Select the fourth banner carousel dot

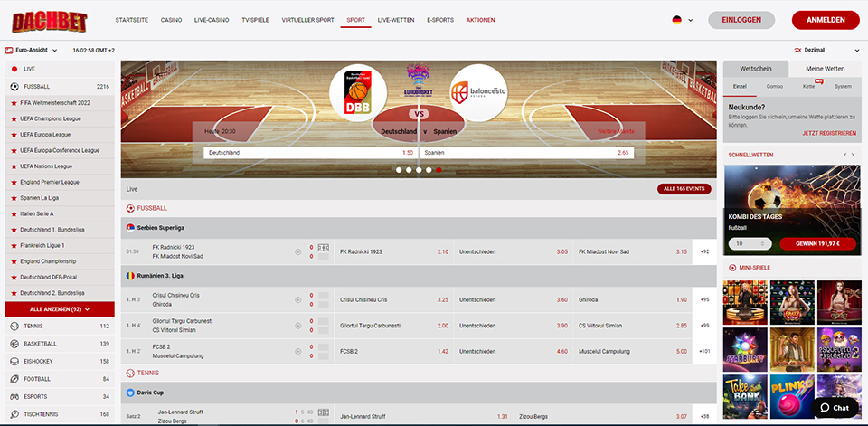pyautogui.click(x=429, y=170)
